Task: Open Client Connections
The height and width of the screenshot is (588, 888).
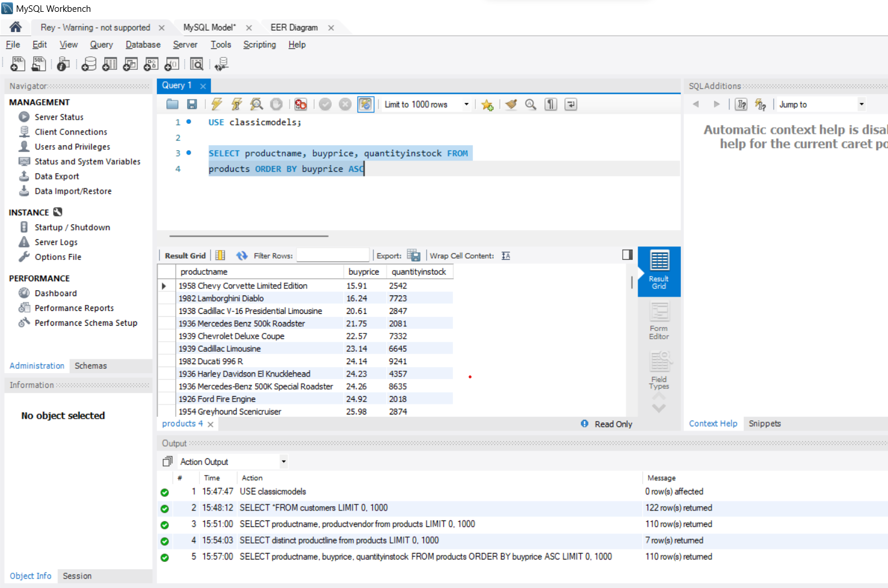Action: (x=70, y=132)
